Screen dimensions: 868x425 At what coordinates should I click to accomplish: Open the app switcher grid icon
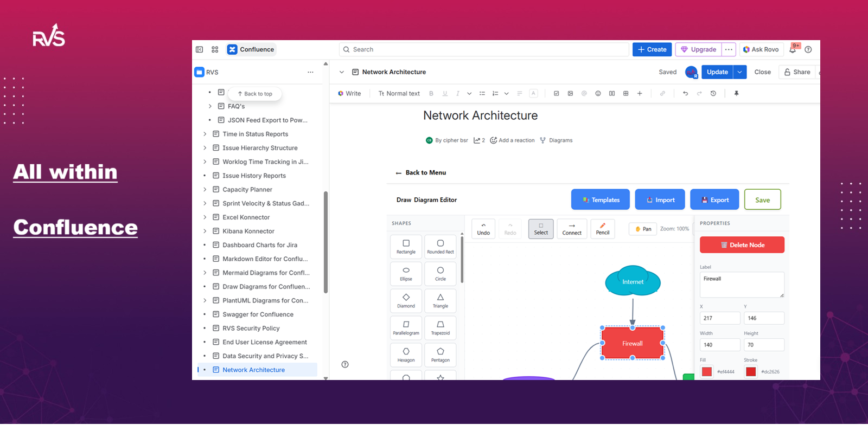(x=215, y=49)
